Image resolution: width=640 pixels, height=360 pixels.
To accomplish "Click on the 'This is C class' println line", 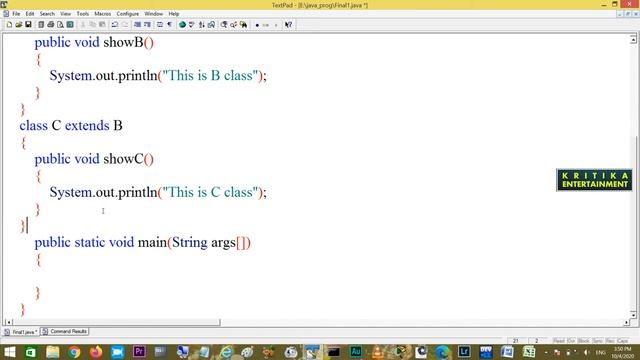I will pyautogui.click(x=158, y=192).
